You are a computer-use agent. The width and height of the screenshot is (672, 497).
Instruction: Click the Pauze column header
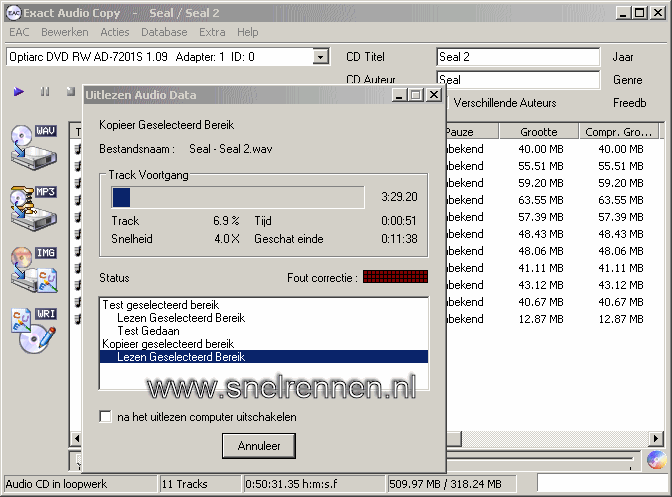click(471, 132)
